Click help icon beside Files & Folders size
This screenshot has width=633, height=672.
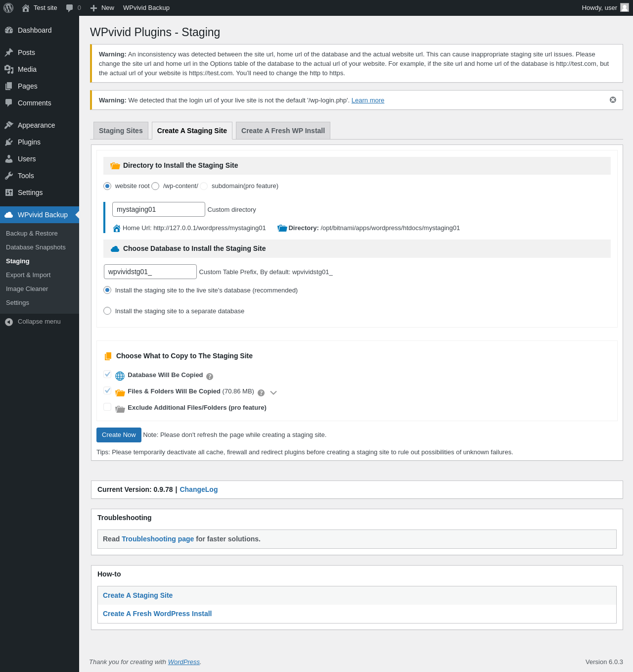point(261,393)
